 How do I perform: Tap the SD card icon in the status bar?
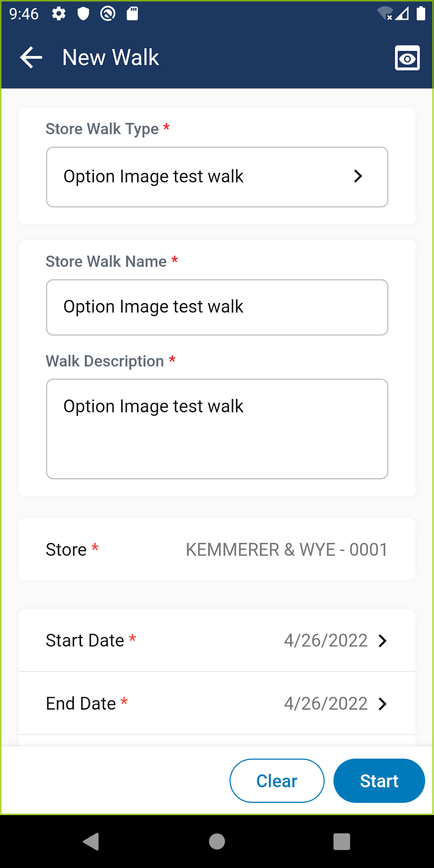[x=132, y=14]
